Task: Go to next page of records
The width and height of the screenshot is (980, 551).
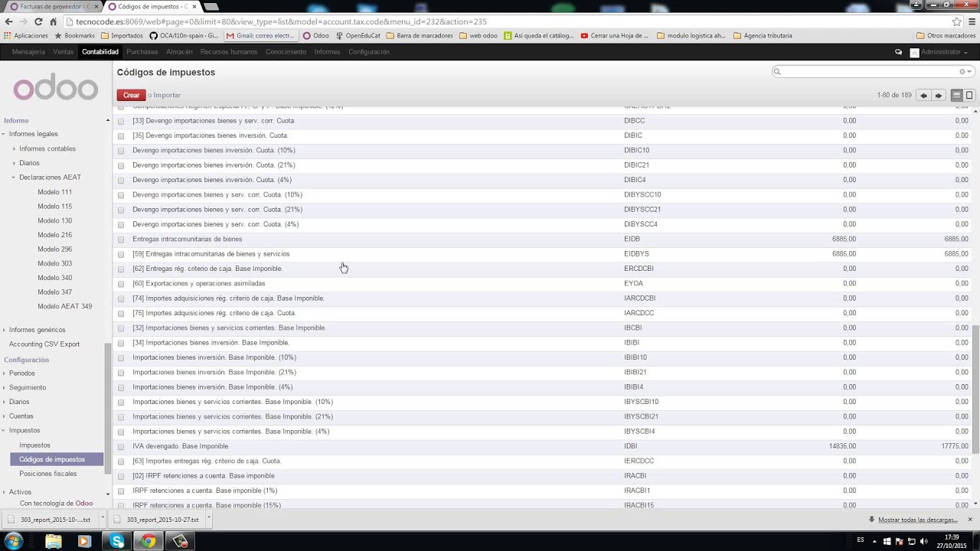Action: [x=938, y=96]
